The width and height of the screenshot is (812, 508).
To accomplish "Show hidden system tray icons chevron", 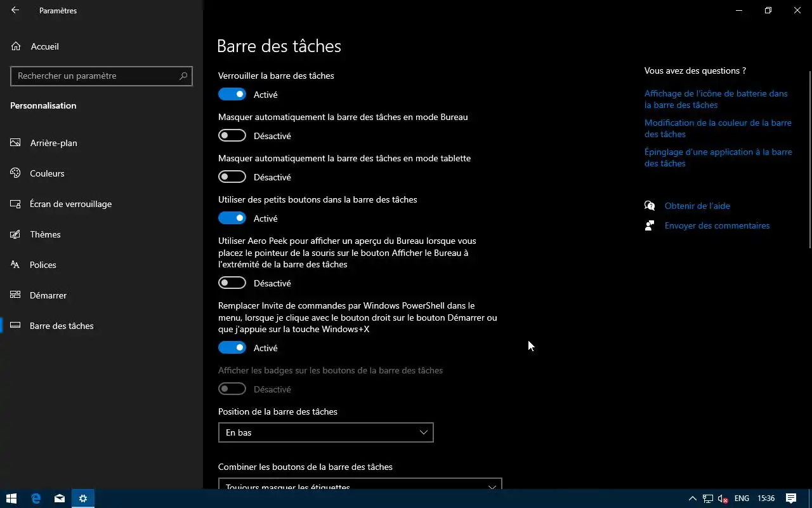I will 692,498.
